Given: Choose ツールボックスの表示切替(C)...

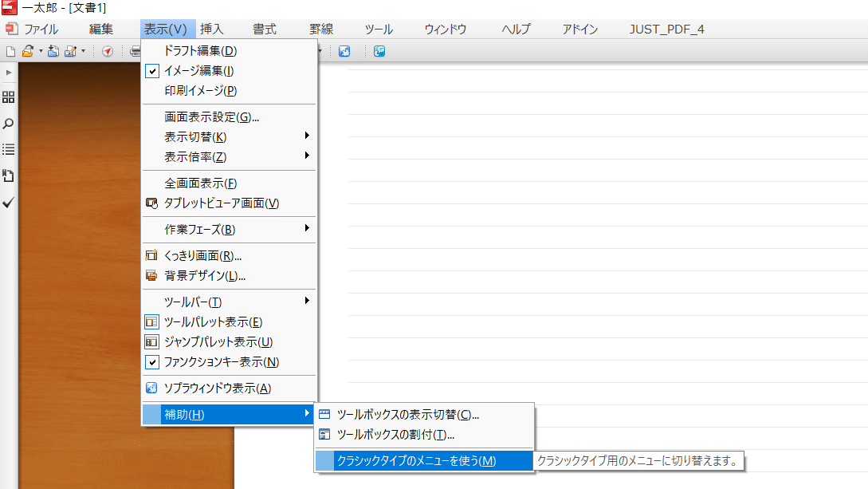Looking at the screenshot, I should [x=423, y=415].
